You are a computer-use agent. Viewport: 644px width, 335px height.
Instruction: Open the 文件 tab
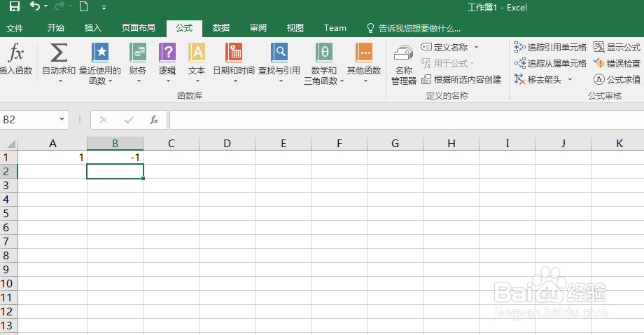coord(15,28)
